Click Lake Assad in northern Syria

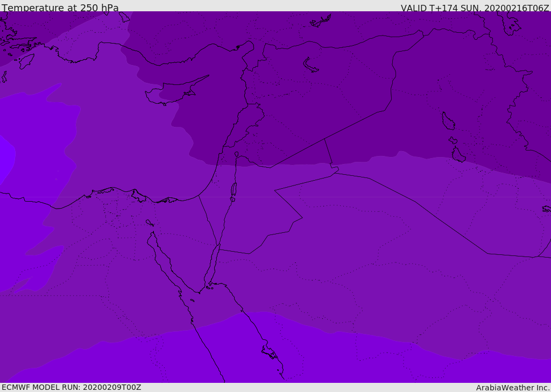point(310,65)
